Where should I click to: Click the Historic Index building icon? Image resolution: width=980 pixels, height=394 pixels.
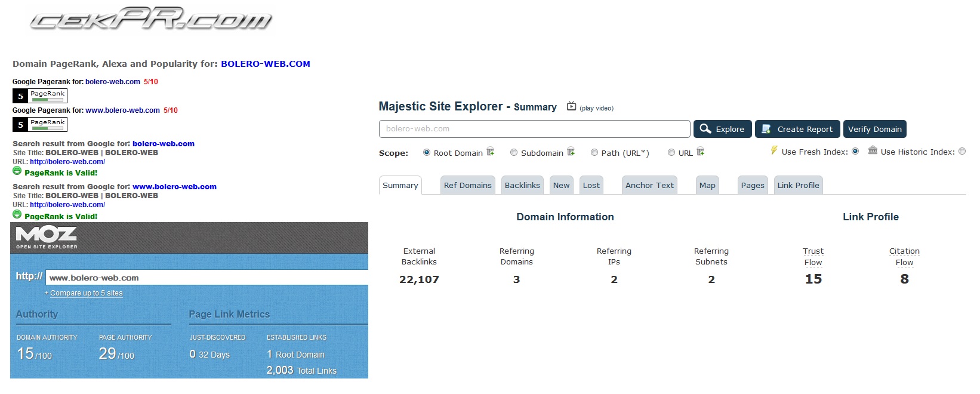tap(873, 150)
